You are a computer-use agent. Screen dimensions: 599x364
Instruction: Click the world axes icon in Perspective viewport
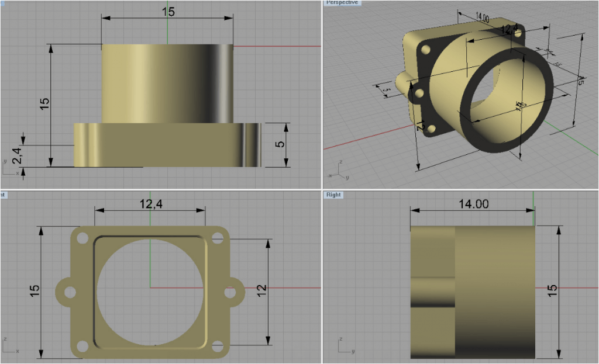click(339, 170)
